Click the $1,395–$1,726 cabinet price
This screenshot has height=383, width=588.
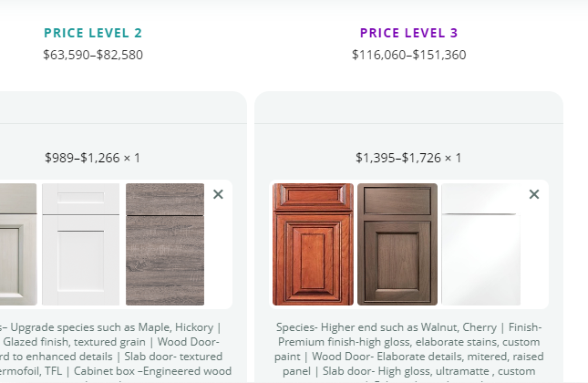[398, 158]
